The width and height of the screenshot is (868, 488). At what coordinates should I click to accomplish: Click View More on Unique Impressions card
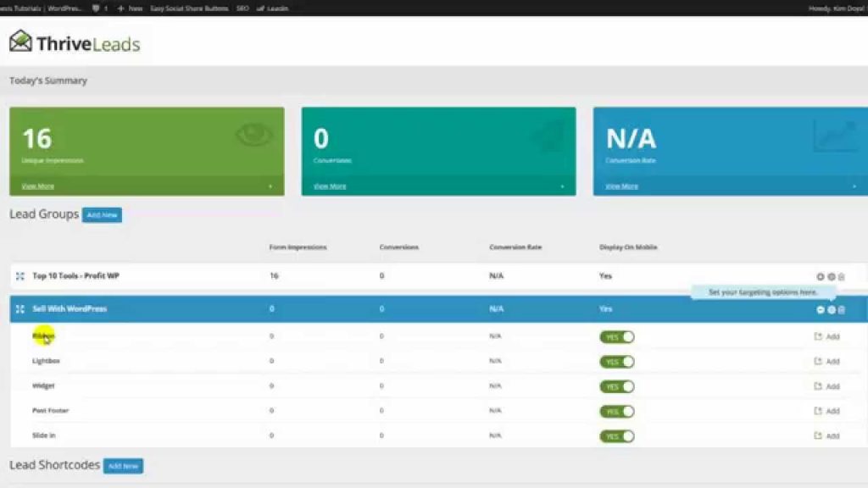click(37, 186)
